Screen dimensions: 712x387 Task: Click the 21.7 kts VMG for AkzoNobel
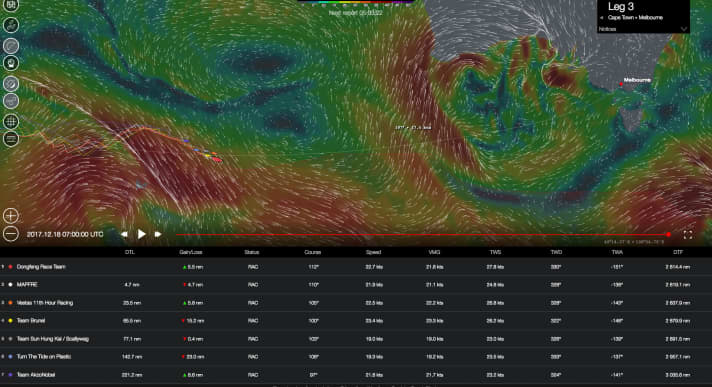pyautogui.click(x=435, y=375)
